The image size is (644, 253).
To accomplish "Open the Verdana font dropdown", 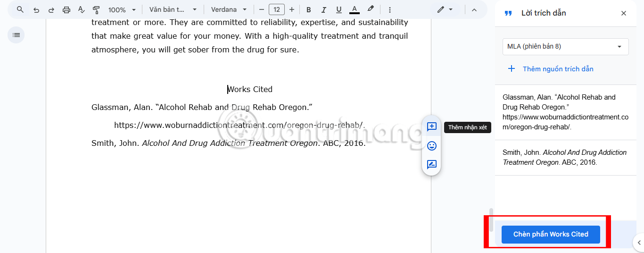I will point(229,9).
